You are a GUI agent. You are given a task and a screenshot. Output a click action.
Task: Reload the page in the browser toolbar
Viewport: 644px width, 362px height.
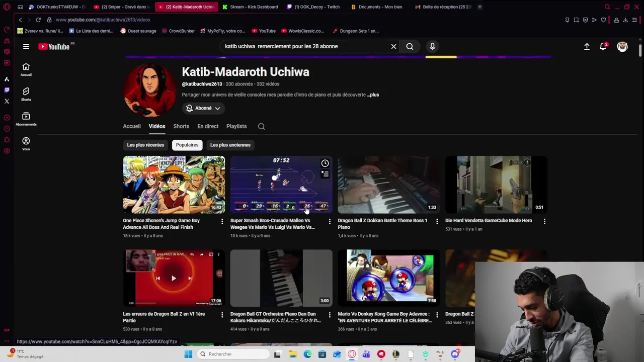pos(38,20)
